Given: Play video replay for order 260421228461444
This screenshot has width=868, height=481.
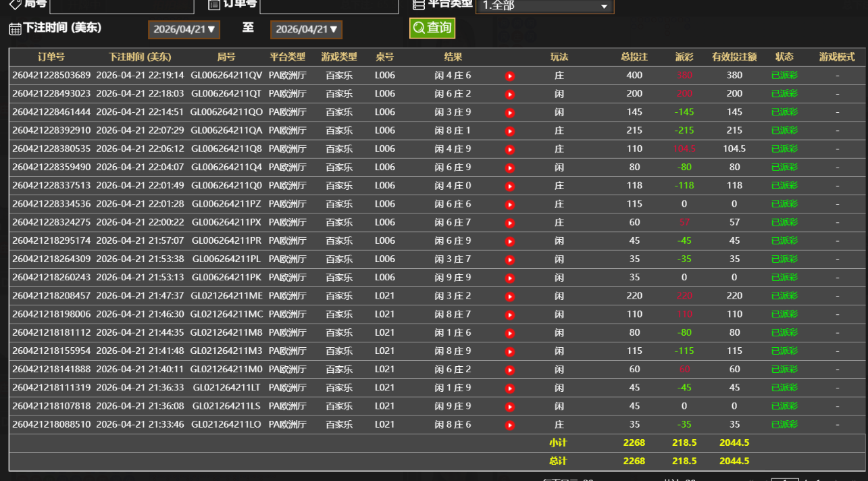Looking at the screenshot, I should [510, 113].
